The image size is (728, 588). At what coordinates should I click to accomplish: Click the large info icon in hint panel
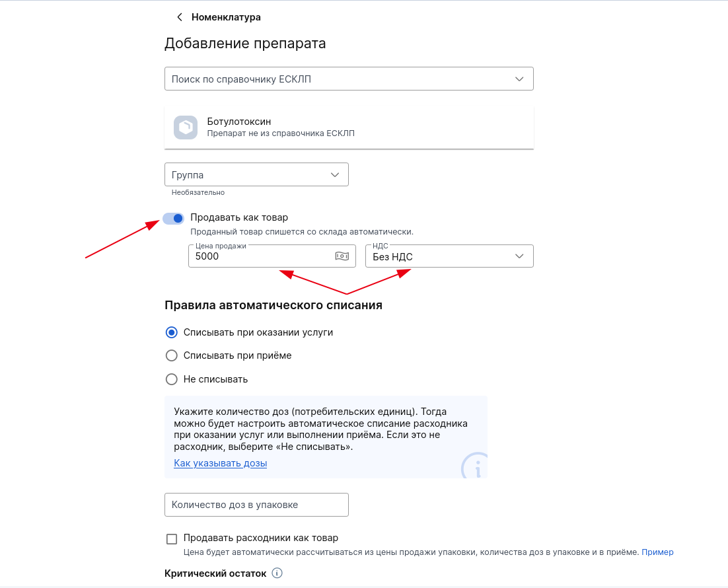(474, 465)
